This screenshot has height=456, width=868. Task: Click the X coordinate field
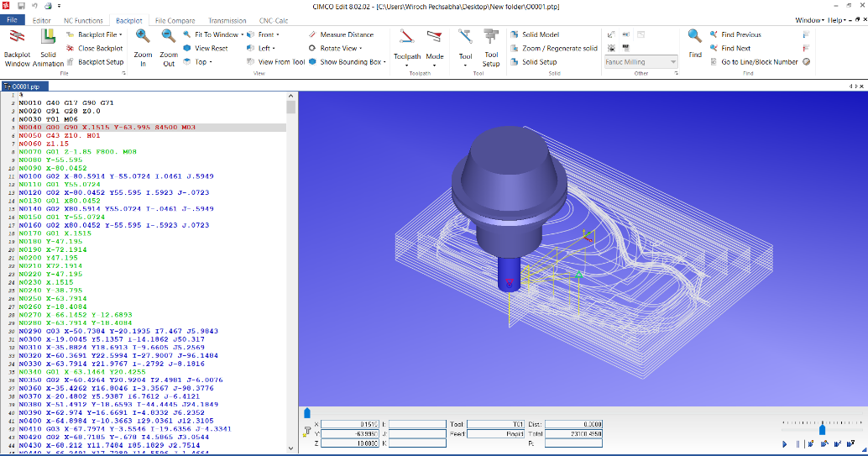350,424
